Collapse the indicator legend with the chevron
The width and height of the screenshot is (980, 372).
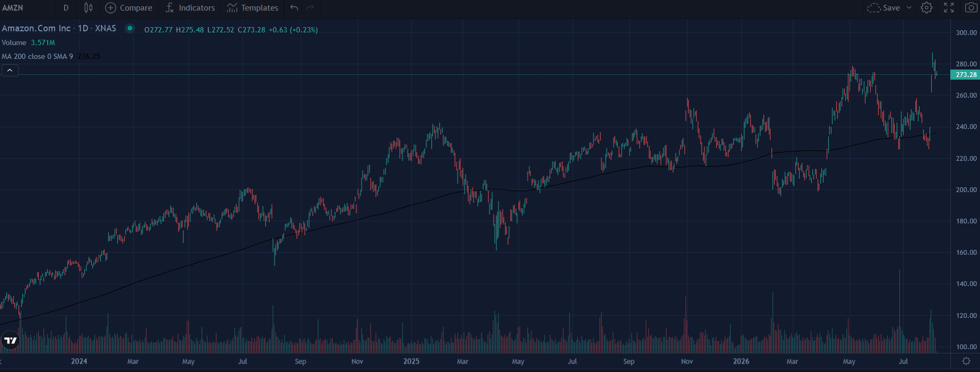(x=10, y=70)
